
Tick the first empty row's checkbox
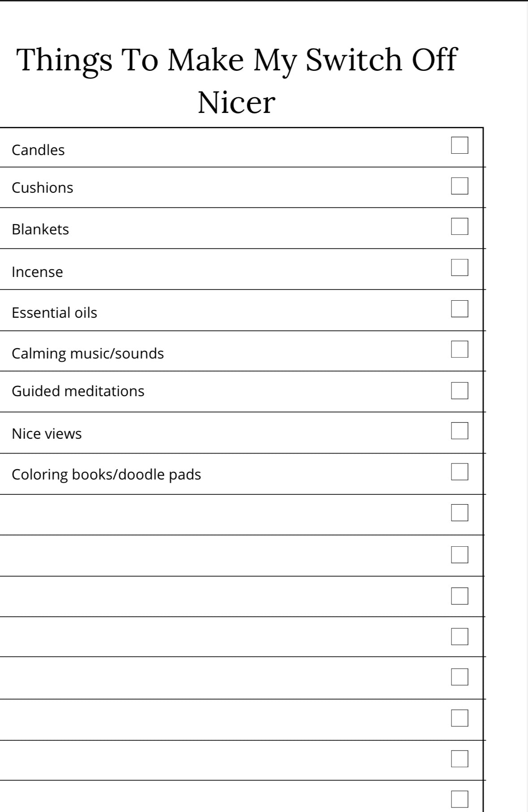pos(459,513)
